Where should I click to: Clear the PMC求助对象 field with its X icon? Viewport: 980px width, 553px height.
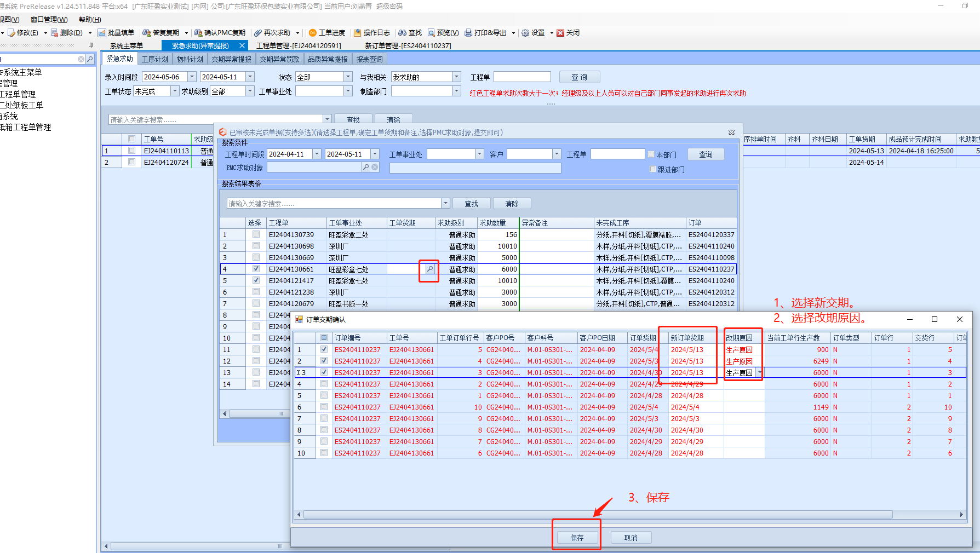(x=375, y=168)
